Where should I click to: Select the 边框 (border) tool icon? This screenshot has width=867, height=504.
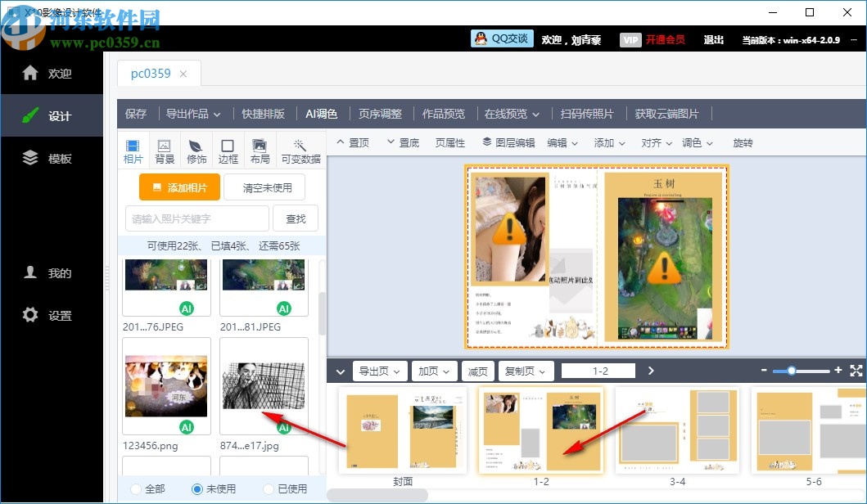(228, 151)
